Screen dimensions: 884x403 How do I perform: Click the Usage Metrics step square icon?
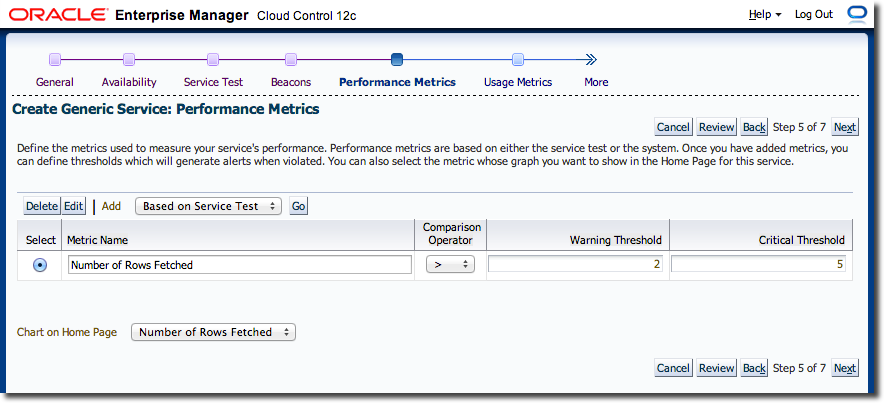pos(518,59)
